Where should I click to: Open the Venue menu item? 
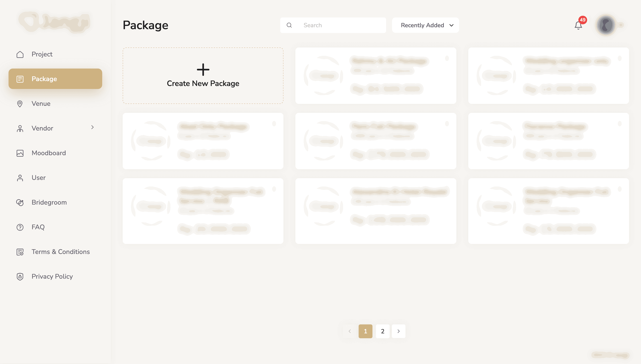coord(55,104)
